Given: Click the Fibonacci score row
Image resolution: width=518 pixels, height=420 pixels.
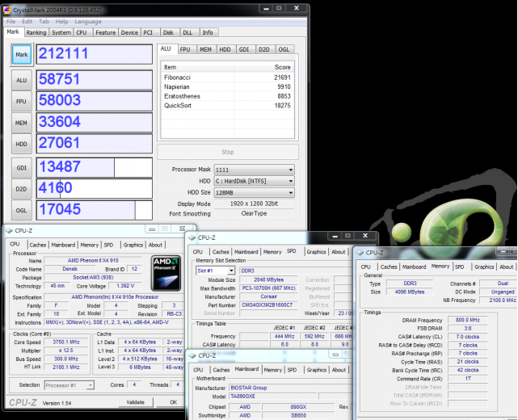Looking at the screenshot, I should [227, 78].
